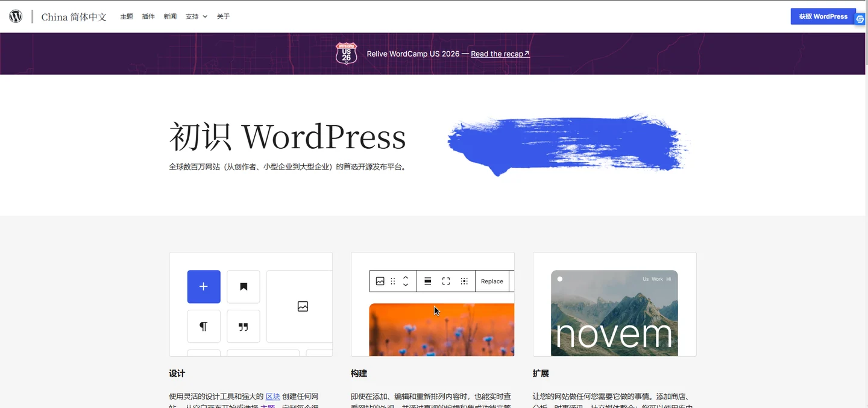The image size is (868, 408).
Task: Click the 初识 WordPress heading
Action: (x=288, y=137)
